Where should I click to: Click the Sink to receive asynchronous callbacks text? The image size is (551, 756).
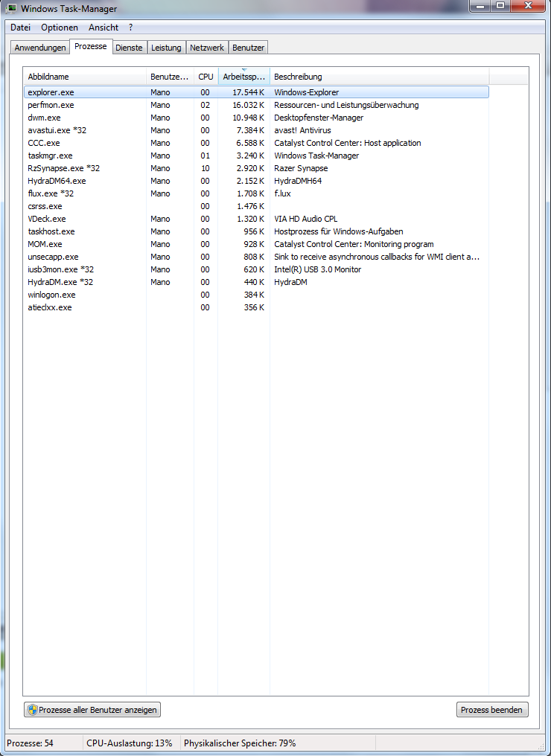[x=377, y=257]
